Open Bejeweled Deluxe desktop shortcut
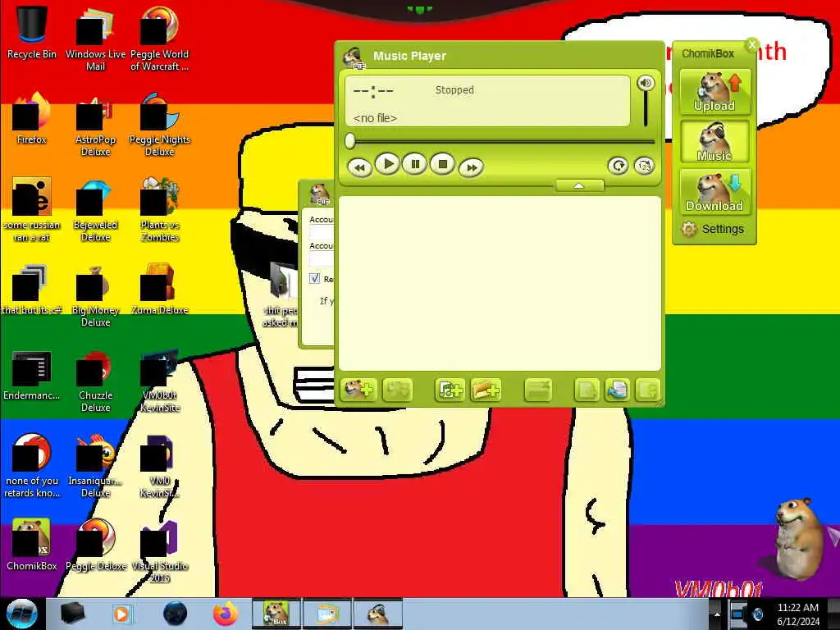This screenshot has height=630, width=840. tap(95, 209)
